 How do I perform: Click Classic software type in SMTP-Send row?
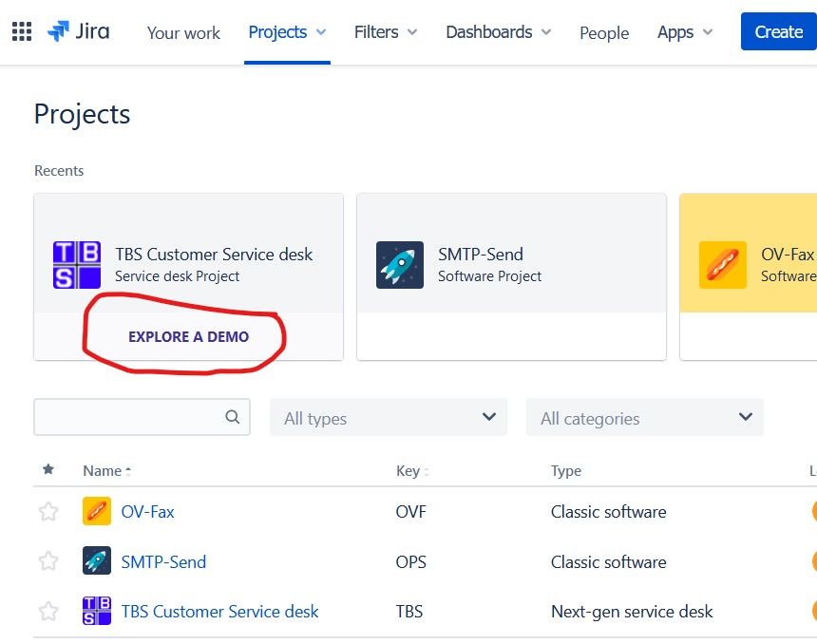tap(609, 561)
